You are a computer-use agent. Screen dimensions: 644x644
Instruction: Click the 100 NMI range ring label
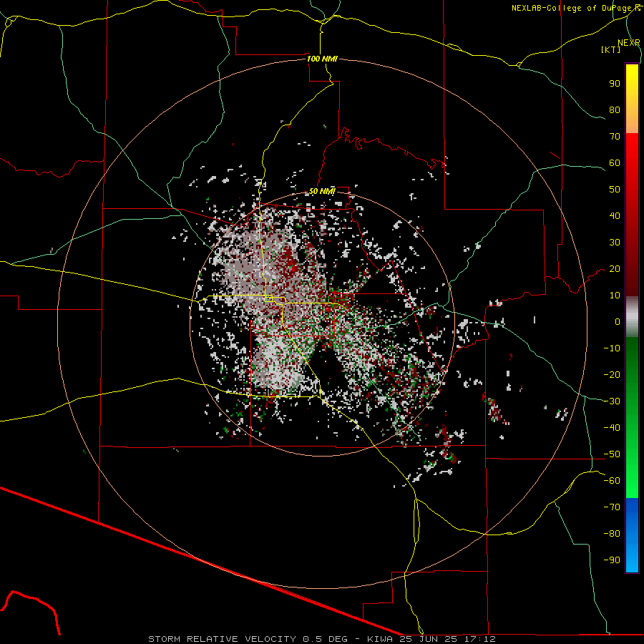point(322,59)
